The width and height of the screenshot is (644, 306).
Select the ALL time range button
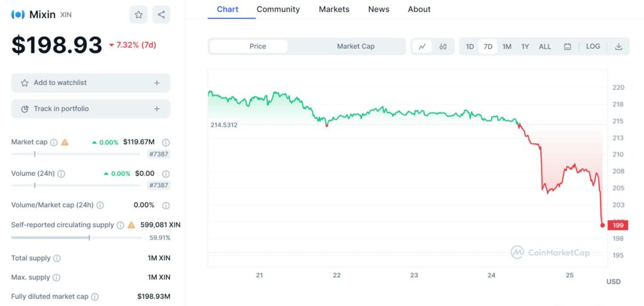tap(545, 46)
